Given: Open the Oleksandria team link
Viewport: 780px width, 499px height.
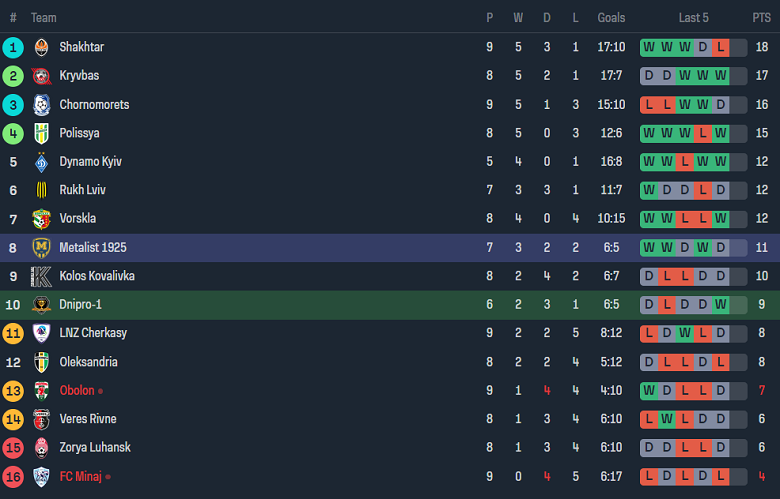Looking at the screenshot, I should (x=87, y=362).
